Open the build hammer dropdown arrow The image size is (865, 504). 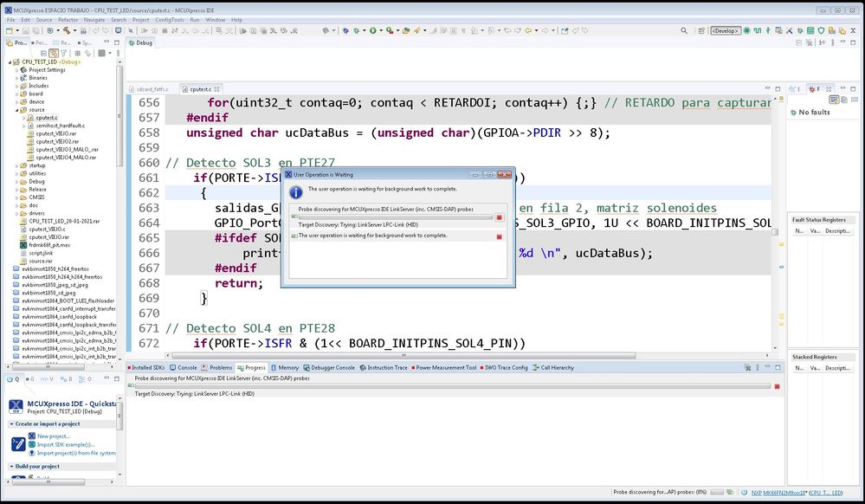point(74,30)
